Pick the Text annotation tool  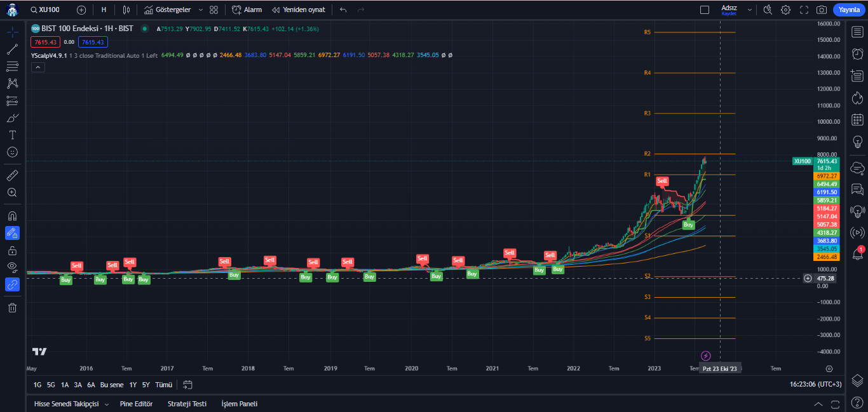pos(12,135)
